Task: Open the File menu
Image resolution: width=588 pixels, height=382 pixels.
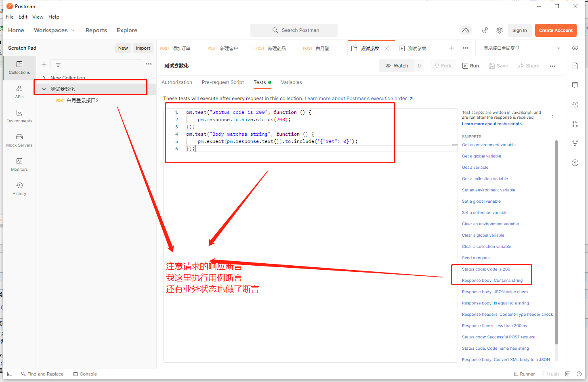Action: pos(10,17)
